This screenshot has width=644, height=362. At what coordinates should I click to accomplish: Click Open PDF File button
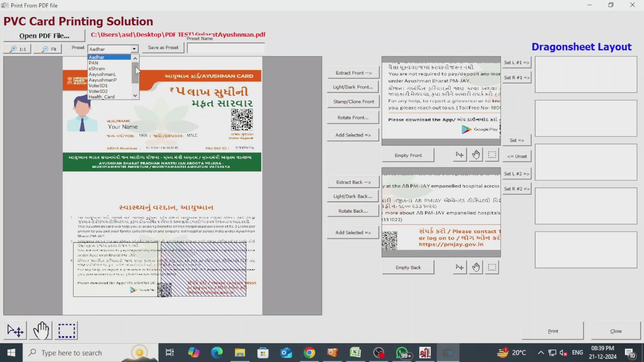coord(44,36)
